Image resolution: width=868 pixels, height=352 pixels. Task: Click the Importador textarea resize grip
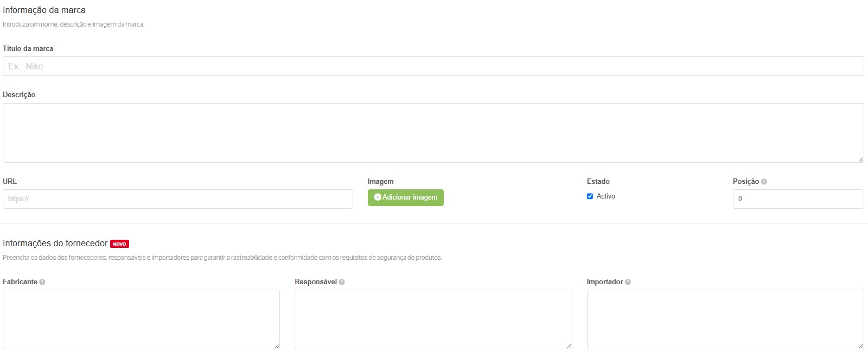pyautogui.click(x=860, y=345)
